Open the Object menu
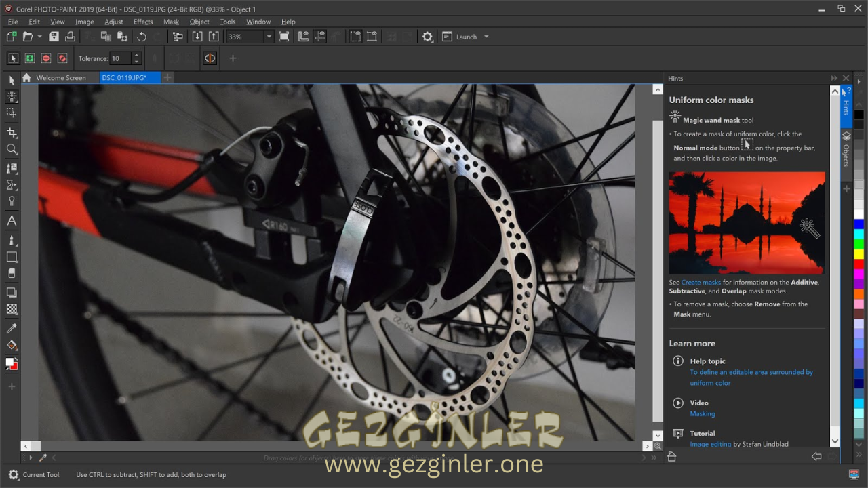This screenshot has width=868, height=488. pyautogui.click(x=199, y=22)
